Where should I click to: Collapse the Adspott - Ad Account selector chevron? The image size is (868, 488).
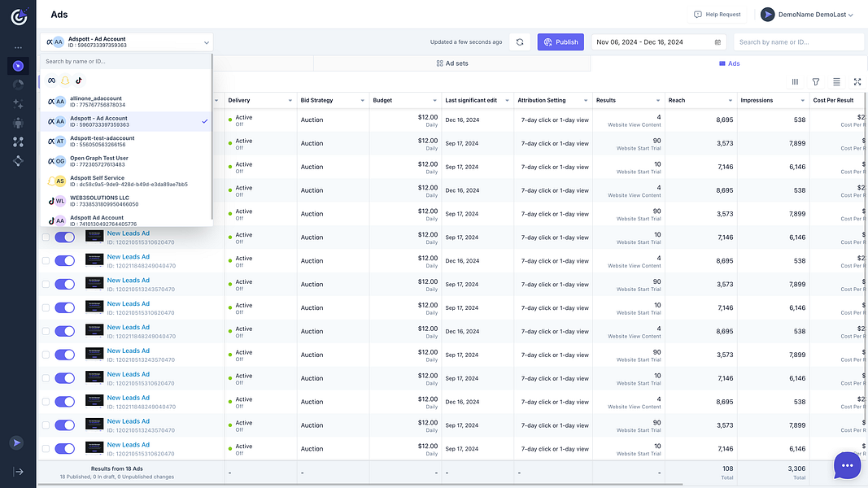tap(207, 42)
